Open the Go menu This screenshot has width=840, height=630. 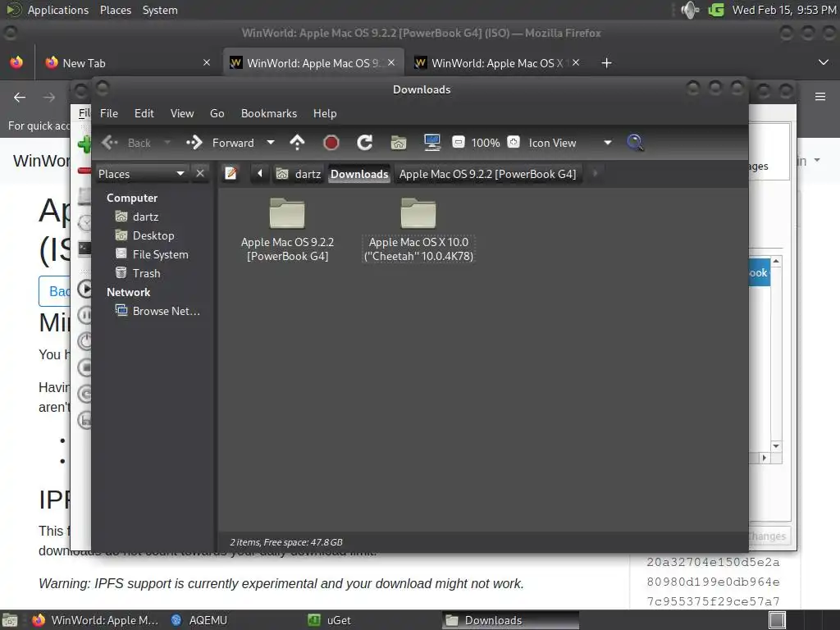217,113
